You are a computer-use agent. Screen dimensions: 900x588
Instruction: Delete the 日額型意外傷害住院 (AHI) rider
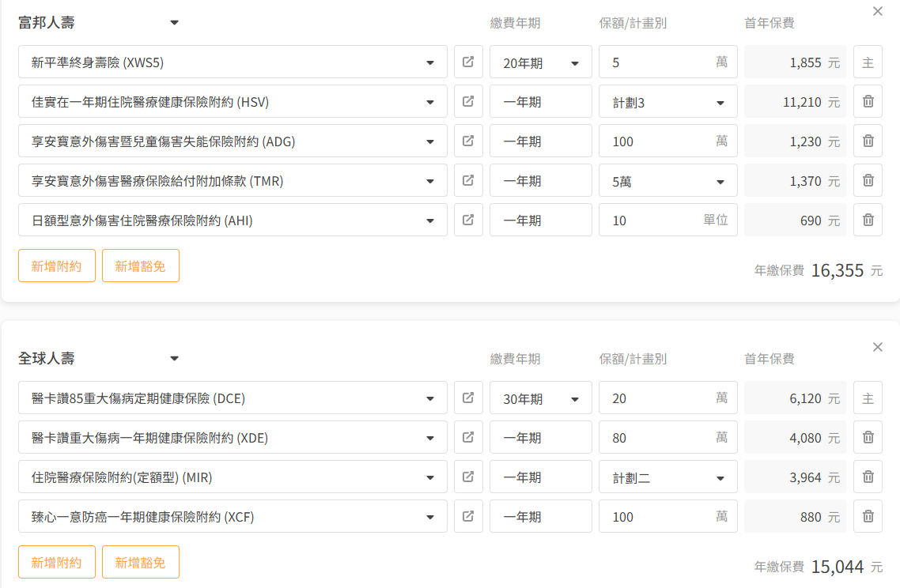click(868, 220)
